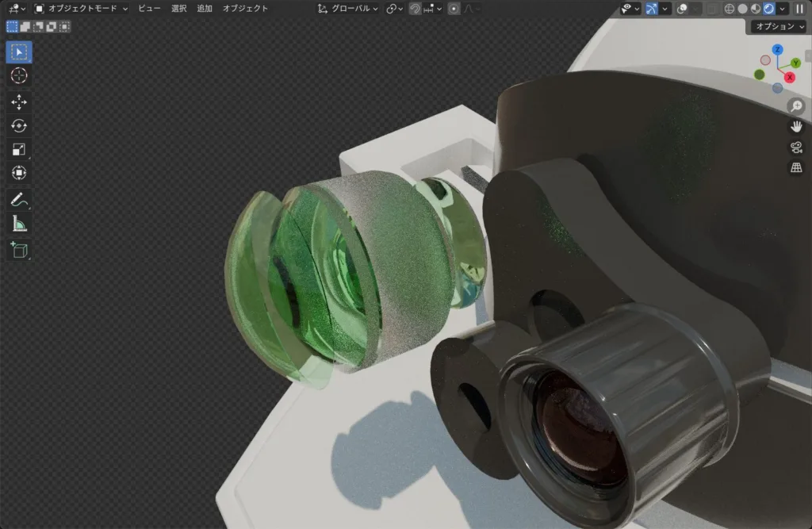Screen dimensions: 812x529
Task: Pick the Measure tool
Action: click(19, 224)
